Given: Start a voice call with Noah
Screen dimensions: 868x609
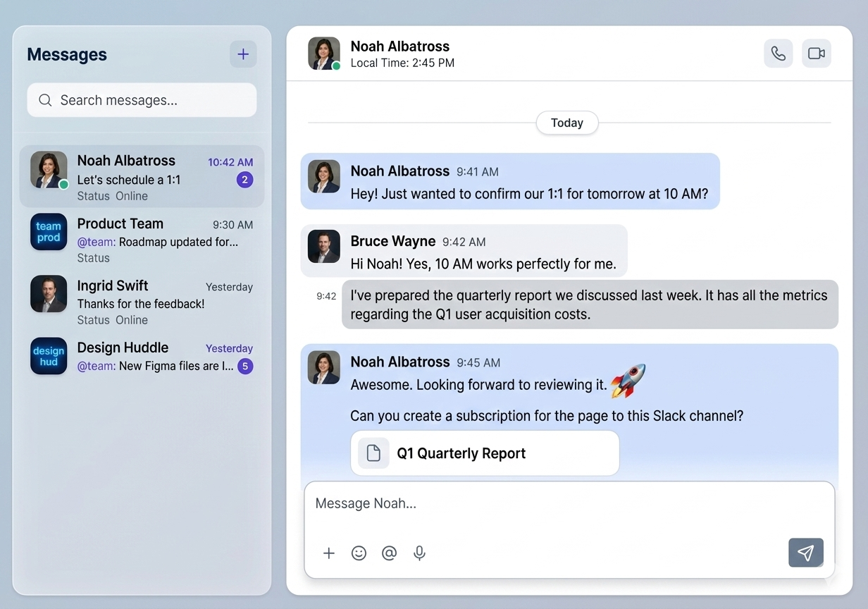Looking at the screenshot, I should pyautogui.click(x=778, y=54).
